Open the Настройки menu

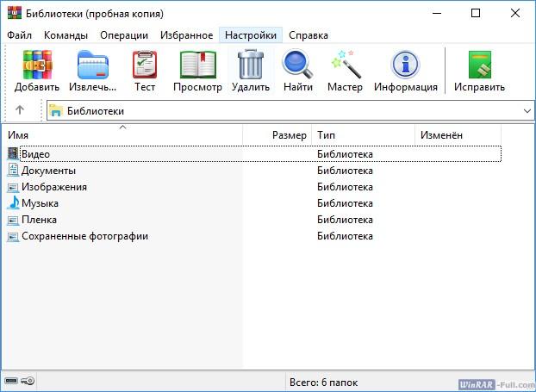[x=251, y=35]
